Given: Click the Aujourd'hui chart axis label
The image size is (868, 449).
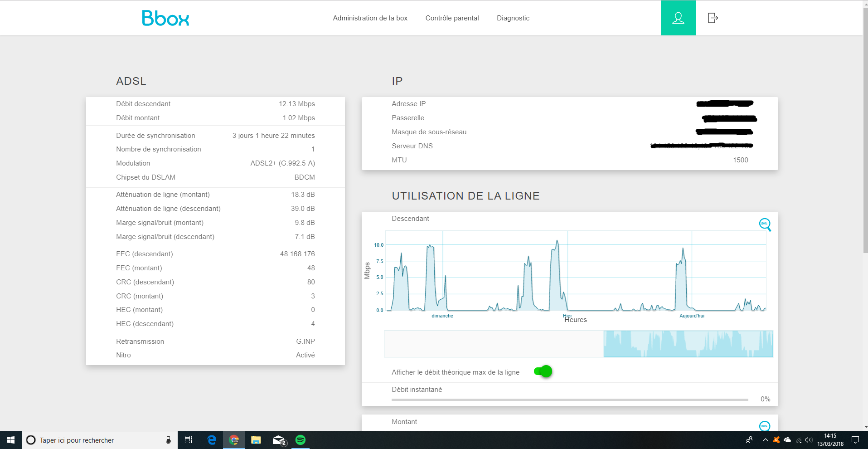Looking at the screenshot, I should tap(692, 316).
